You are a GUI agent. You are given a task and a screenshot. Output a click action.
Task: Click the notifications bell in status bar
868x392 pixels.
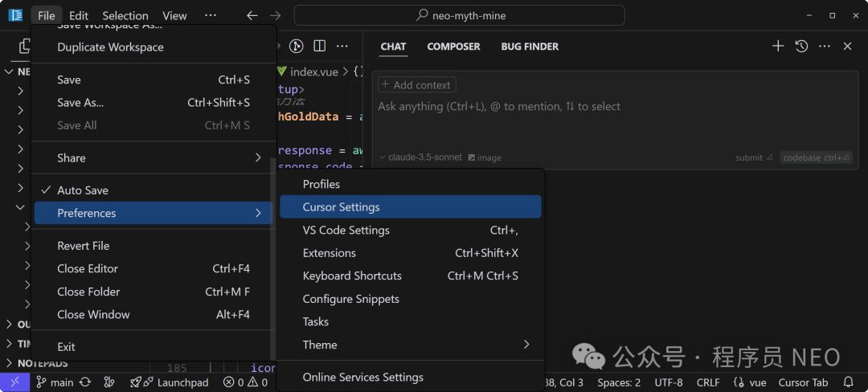[x=848, y=382]
